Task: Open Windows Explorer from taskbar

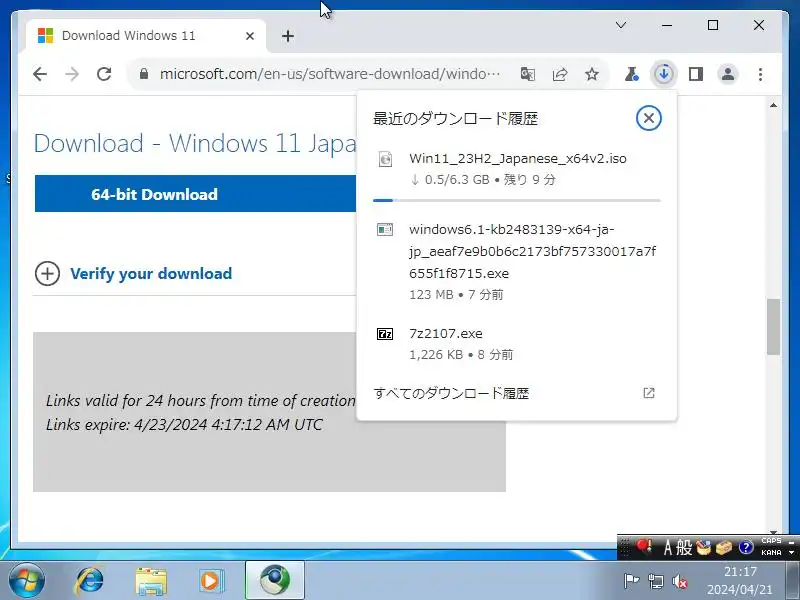Action: coord(151,581)
